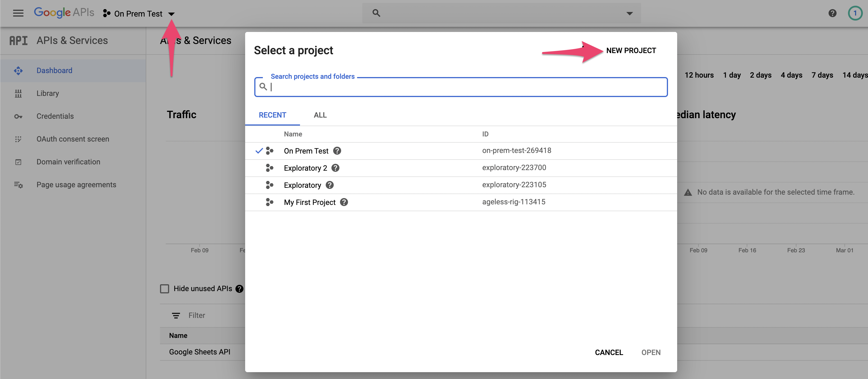The height and width of the screenshot is (379, 868).
Task: Click the Page usage agreements icon
Action: coord(18,185)
